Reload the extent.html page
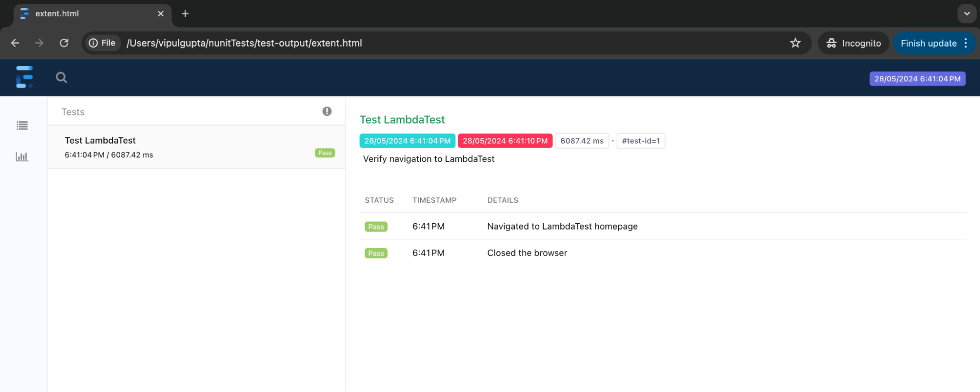 64,43
